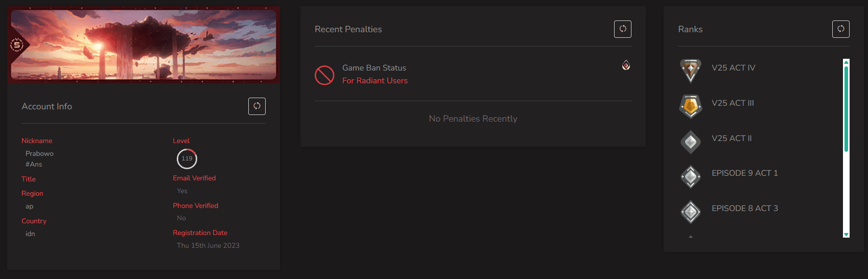Click the EPISODE 9 ACT 1 rank badge
This screenshot has height=279, width=868.
[x=690, y=177]
